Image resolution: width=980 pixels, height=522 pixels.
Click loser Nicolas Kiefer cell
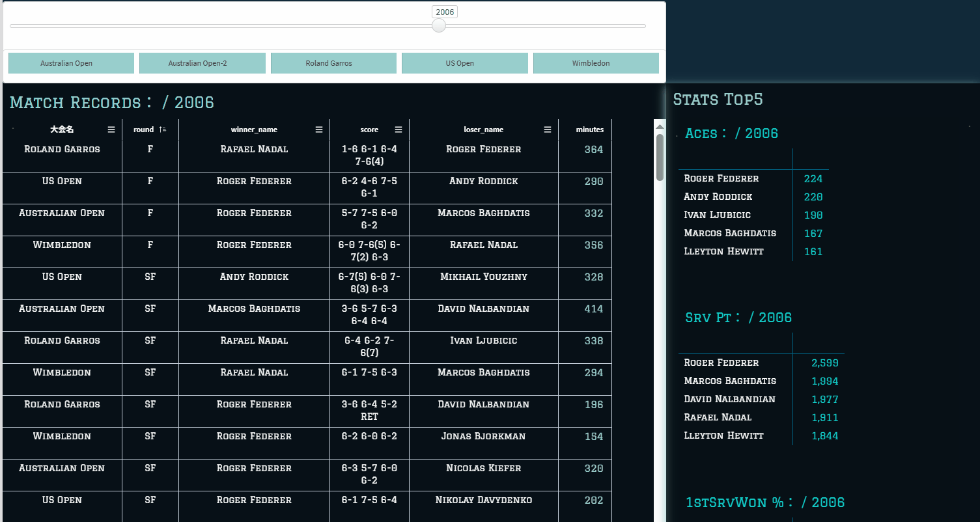tap(484, 475)
